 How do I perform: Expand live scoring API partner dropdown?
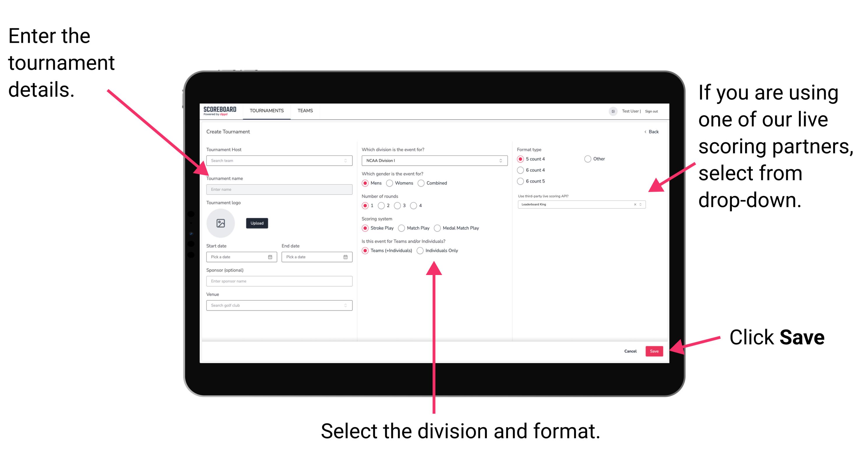642,205
